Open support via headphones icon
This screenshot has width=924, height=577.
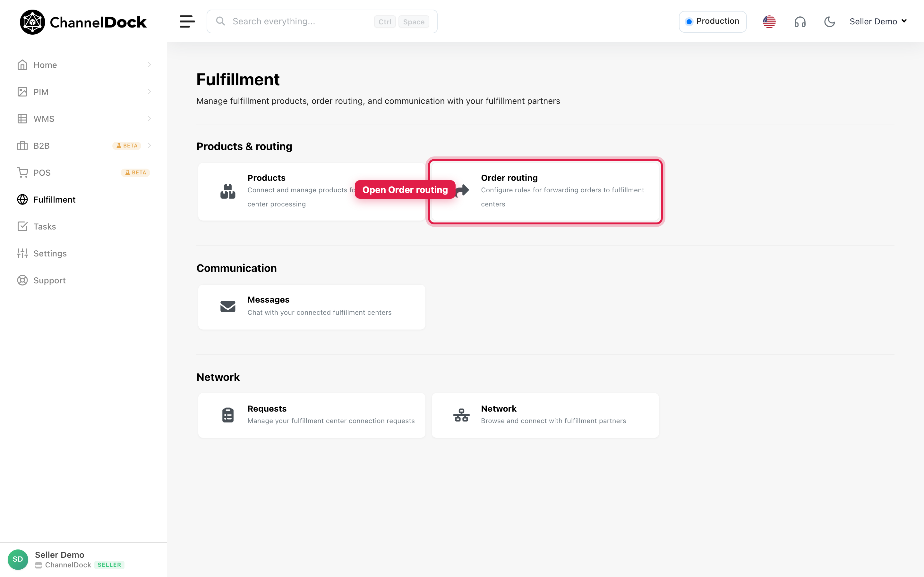[x=800, y=22]
